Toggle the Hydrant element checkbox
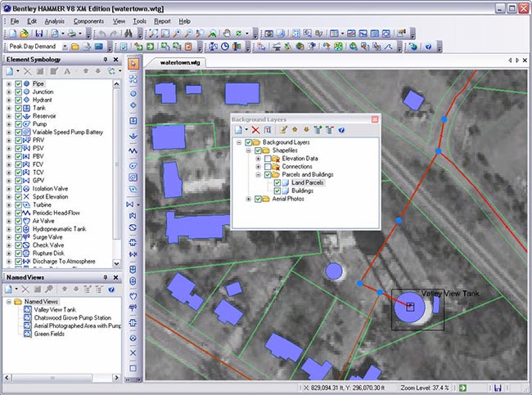532x395 pixels. (x=18, y=100)
